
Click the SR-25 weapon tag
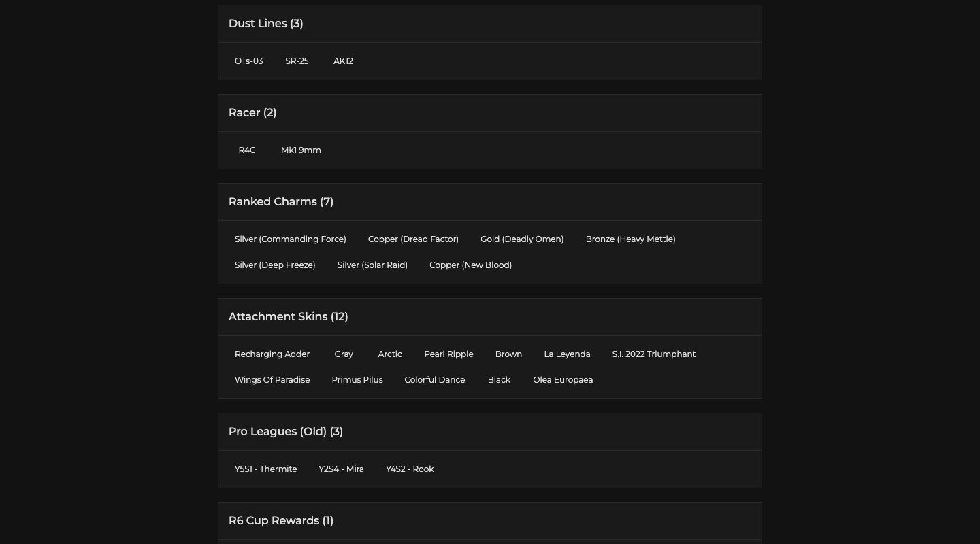click(297, 61)
